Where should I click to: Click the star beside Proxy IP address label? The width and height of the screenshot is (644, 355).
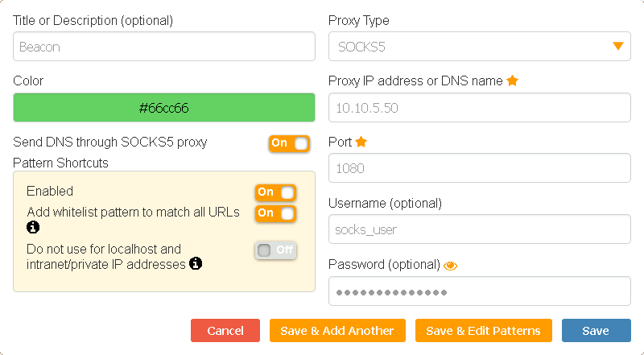513,80
